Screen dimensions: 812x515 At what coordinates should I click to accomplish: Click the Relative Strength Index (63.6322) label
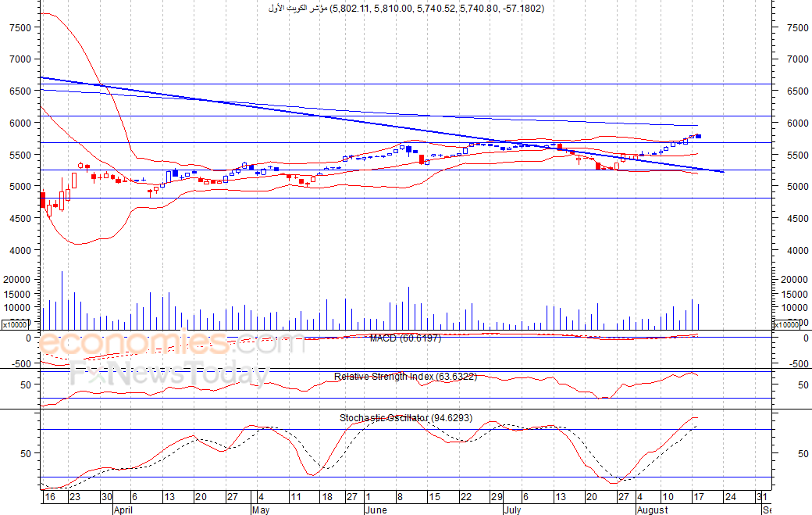click(x=405, y=377)
